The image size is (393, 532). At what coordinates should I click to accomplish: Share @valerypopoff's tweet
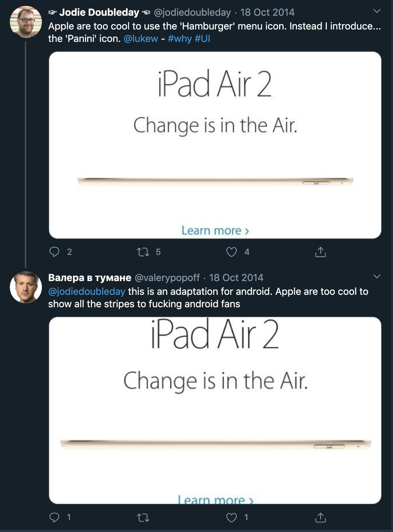click(x=321, y=517)
